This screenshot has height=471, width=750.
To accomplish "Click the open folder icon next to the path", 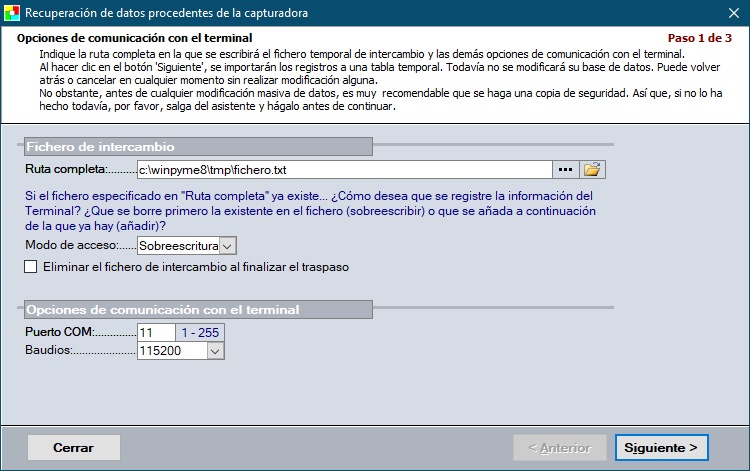I will (x=592, y=169).
